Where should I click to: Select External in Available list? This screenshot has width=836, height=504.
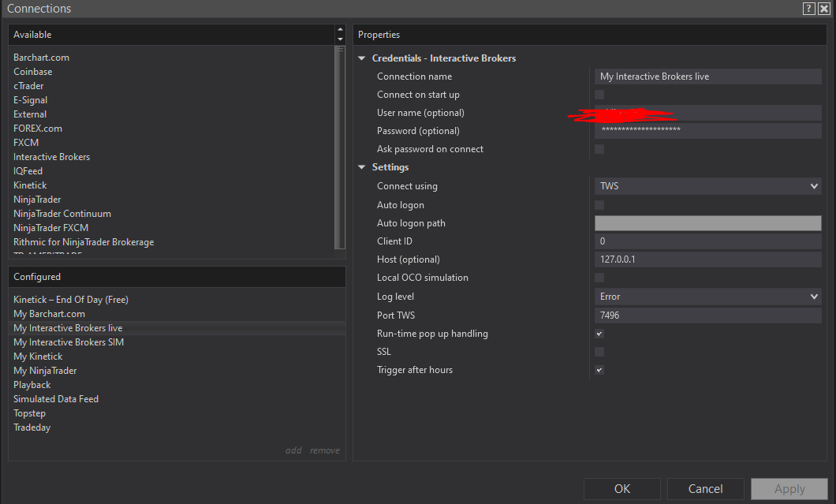[x=30, y=114]
